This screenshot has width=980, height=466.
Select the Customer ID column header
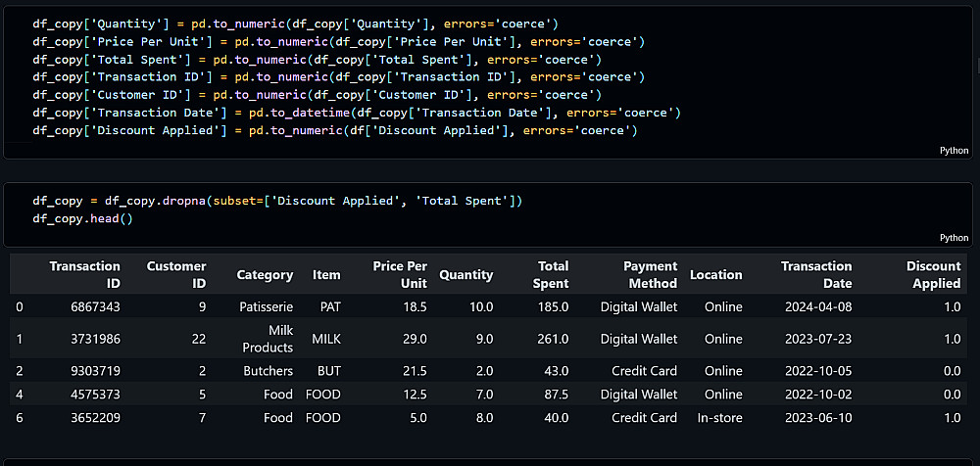176,274
